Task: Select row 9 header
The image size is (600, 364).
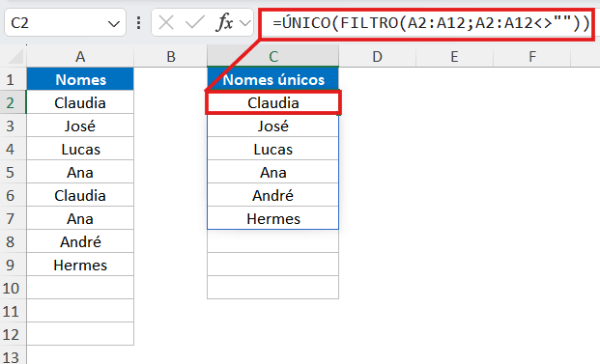Action: tap(13, 265)
